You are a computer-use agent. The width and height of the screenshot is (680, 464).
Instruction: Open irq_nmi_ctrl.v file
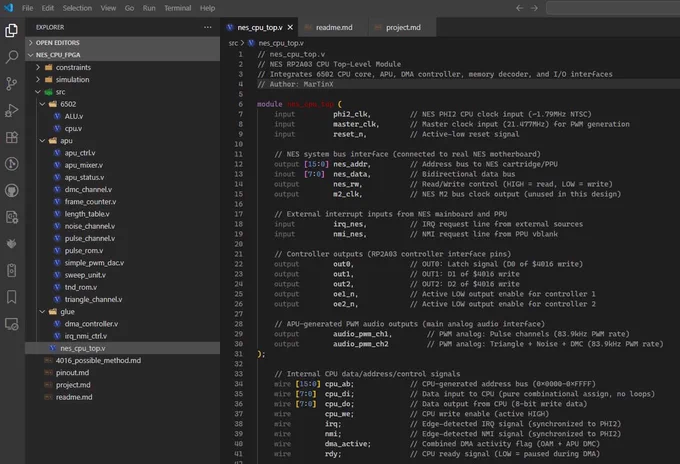click(x=122, y=336)
